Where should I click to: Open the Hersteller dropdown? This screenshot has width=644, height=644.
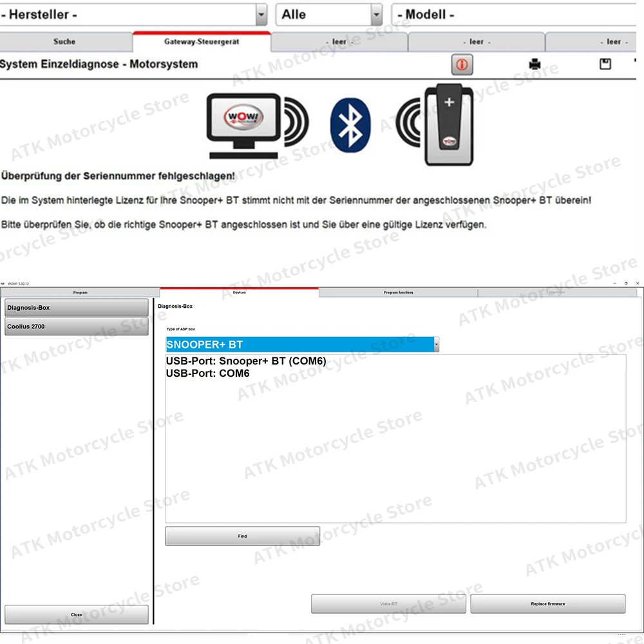[x=261, y=15]
